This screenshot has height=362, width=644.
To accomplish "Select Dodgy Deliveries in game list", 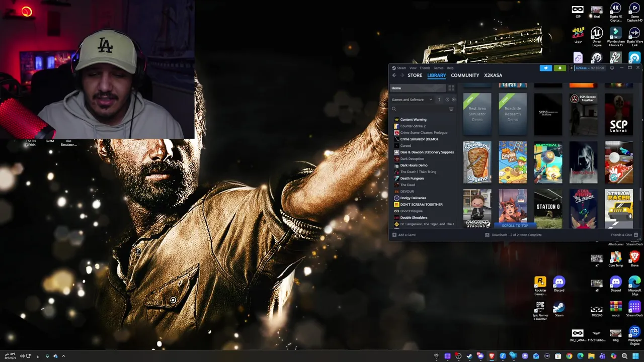I will pyautogui.click(x=413, y=198).
